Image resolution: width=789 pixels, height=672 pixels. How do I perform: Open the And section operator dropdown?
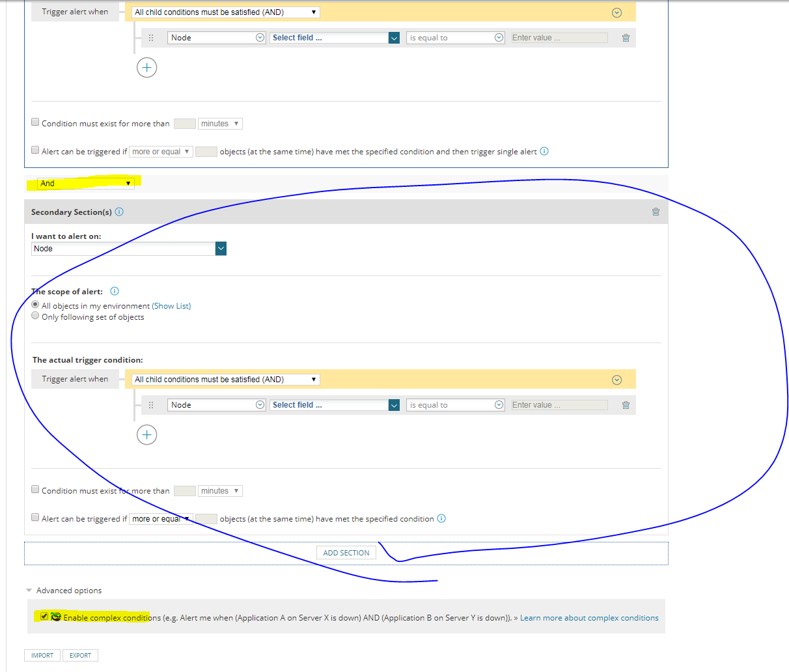(86, 183)
